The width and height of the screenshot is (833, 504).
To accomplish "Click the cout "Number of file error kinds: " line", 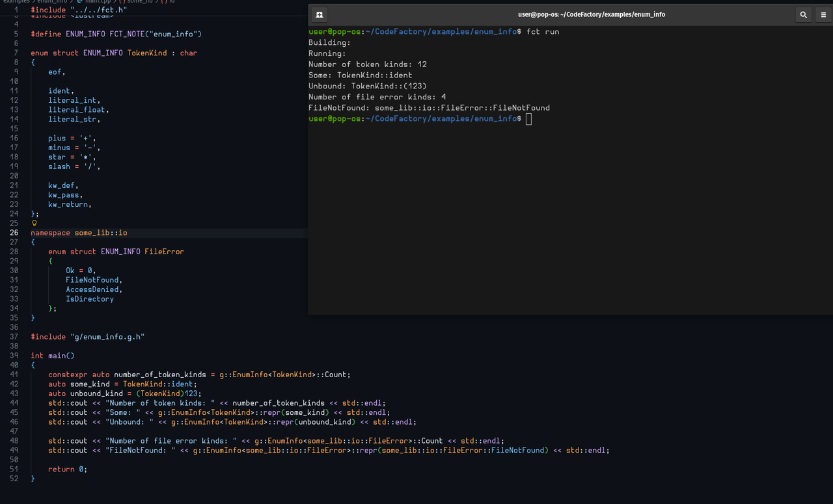I will point(276,441).
